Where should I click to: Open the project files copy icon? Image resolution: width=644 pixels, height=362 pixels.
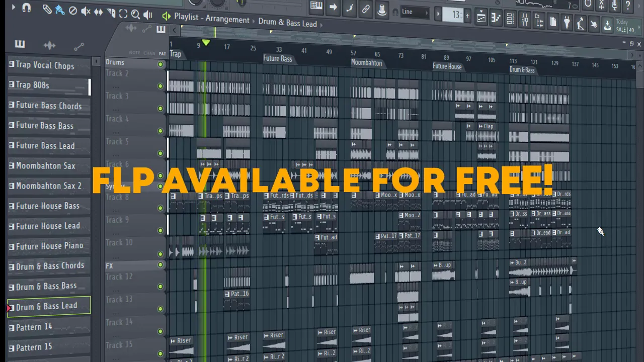coord(553,21)
